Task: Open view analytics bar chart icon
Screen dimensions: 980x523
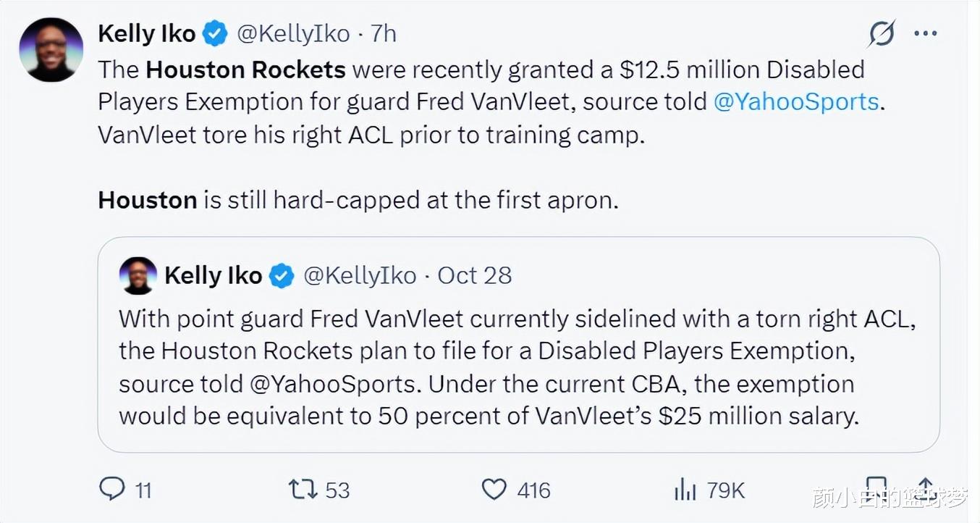Action: pyautogui.click(x=684, y=490)
